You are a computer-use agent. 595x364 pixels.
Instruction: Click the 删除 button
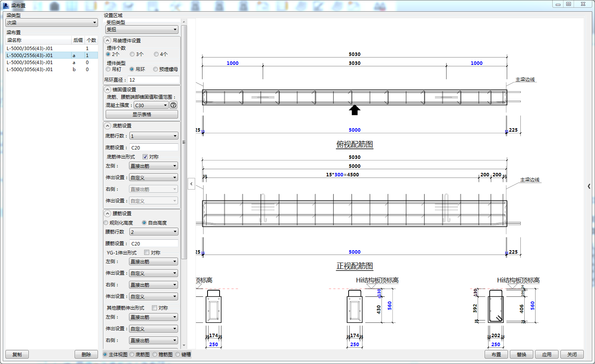point(86,355)
